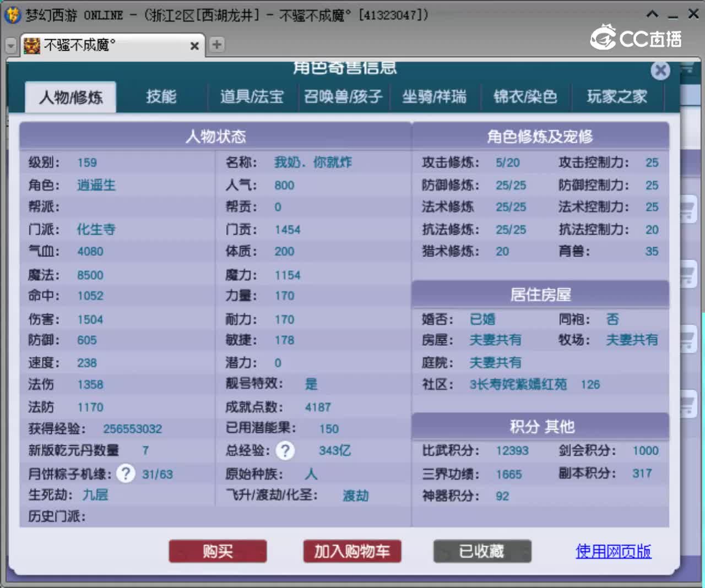Click the 猎术修炼 value 20
Screen dimensions: 705x588
[502, 252]
